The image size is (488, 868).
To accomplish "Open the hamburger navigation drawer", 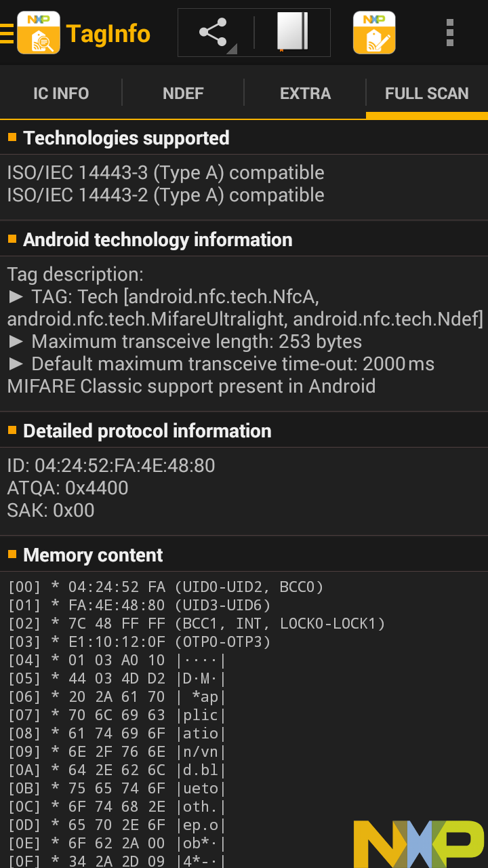I will coord(7,33).
